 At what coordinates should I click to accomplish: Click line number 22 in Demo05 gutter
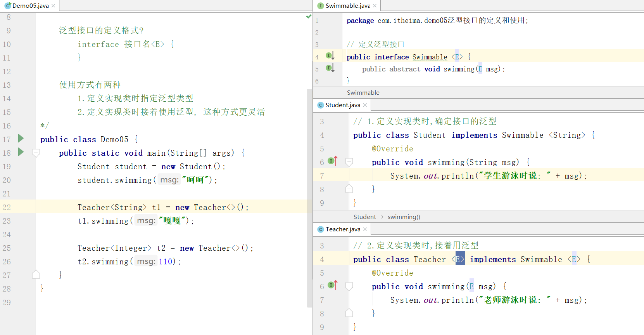click(x=7, y=207)
